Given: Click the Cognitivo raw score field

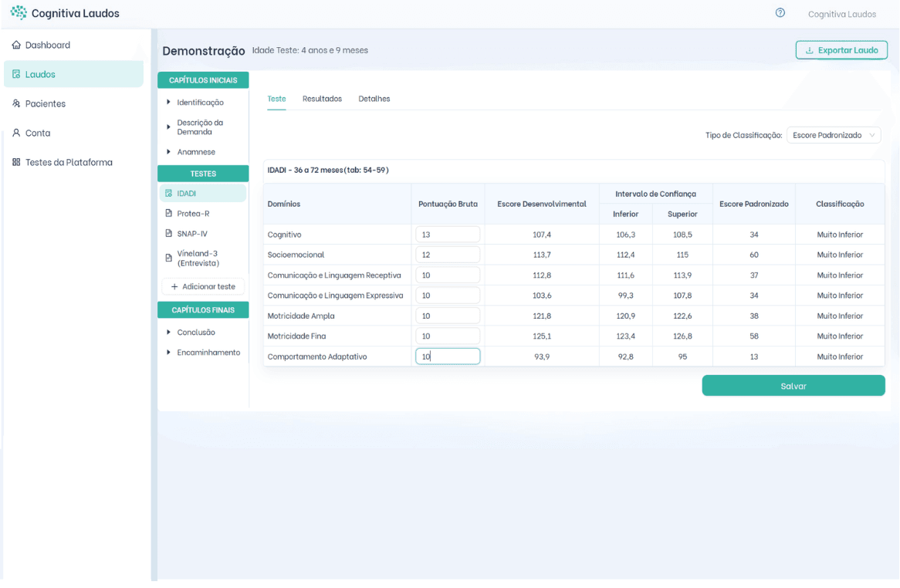Looking at the screenshot, I should coord(448,235).
